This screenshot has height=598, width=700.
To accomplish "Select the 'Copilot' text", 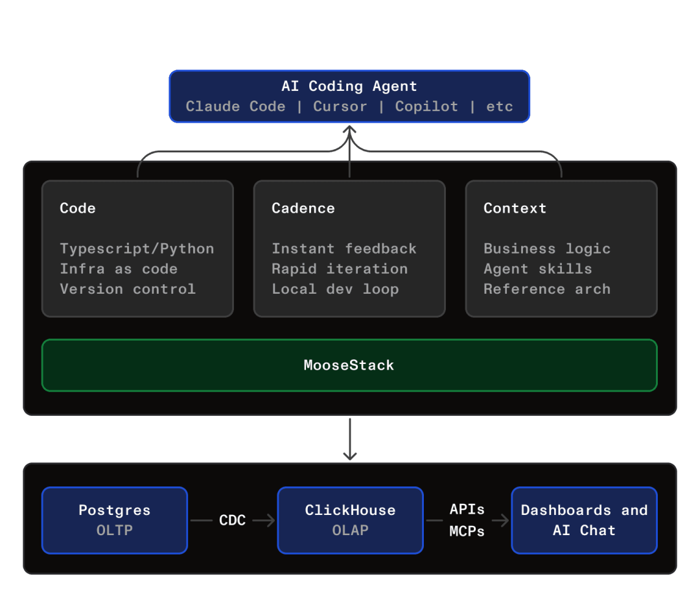I will (426, 106).
